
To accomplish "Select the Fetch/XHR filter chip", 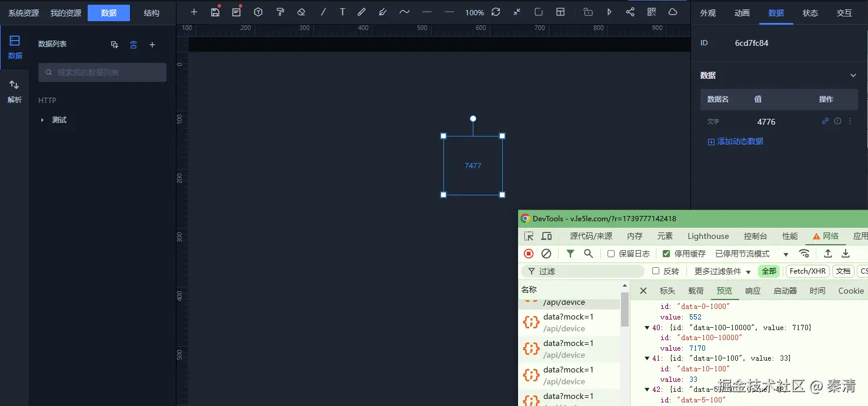I will tap(807, 271).
